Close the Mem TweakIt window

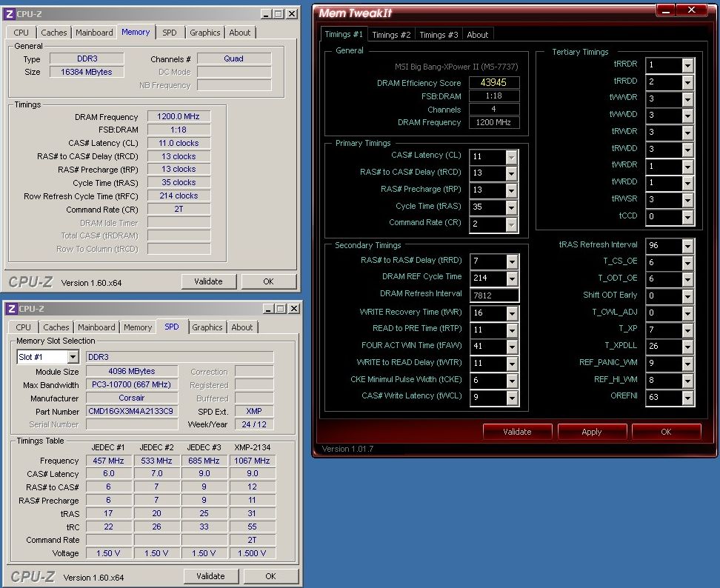click(x=692, y=10)
